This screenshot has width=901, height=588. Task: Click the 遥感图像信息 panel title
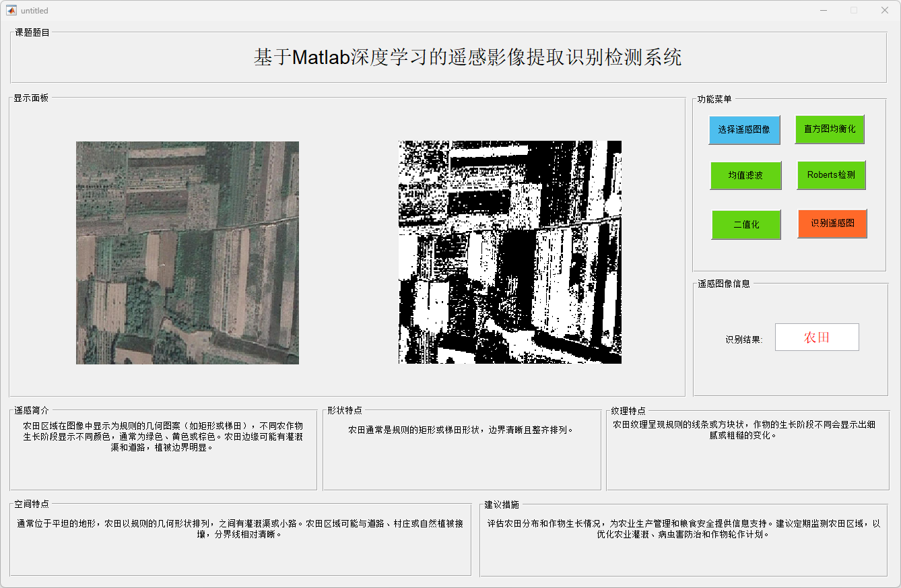(x=724, y=284)
